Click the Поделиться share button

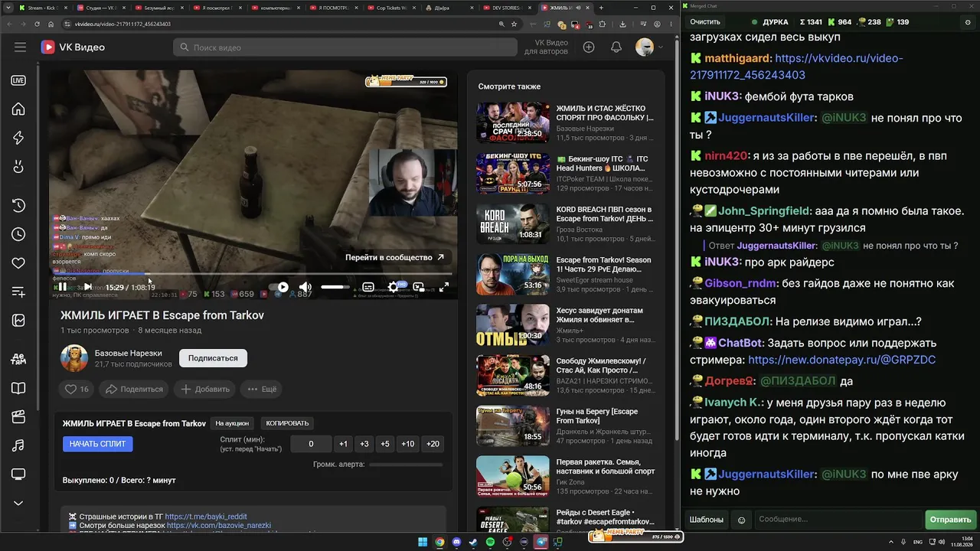coord(135,389)
